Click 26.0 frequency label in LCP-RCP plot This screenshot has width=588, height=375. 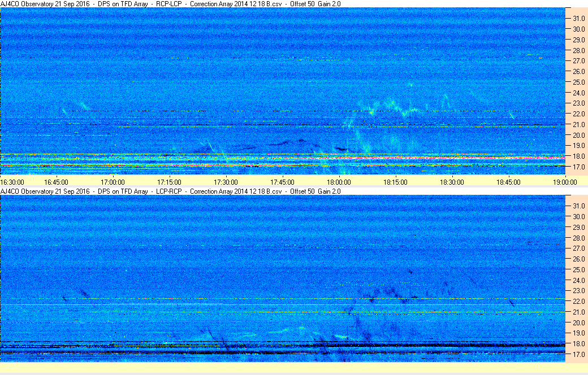(x=578, y=259)
